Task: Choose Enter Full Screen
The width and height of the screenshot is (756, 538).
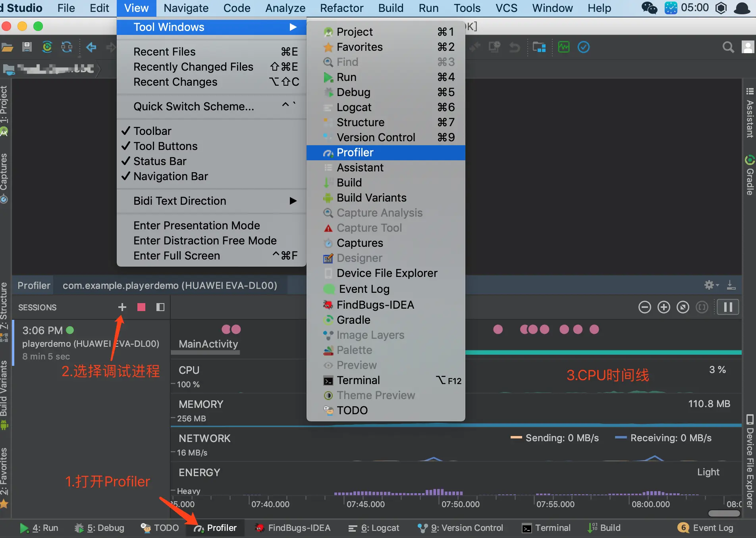Action: [x=212, y=256]
